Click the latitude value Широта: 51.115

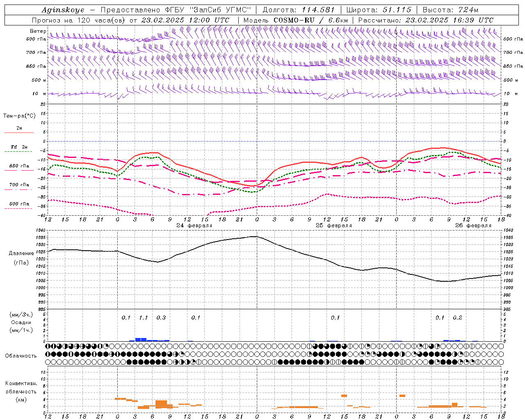[x=379, y=10]
